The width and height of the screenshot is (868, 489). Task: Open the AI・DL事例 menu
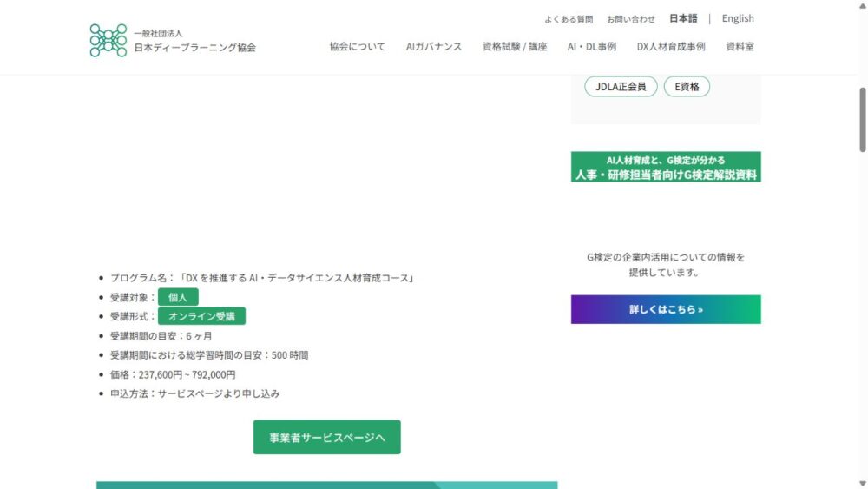click(x=591, y=47)
